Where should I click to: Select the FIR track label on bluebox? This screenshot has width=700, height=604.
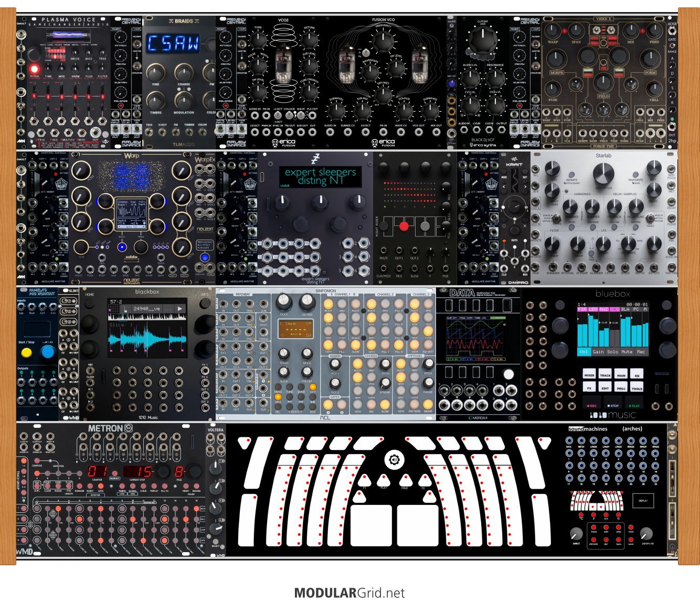coord(582,310)
